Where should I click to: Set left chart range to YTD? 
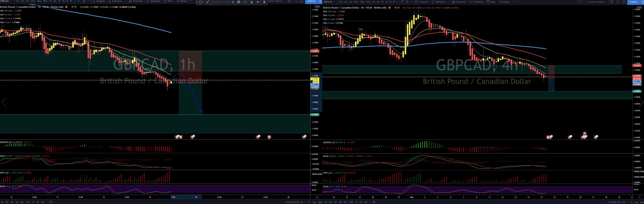[27, 202]
